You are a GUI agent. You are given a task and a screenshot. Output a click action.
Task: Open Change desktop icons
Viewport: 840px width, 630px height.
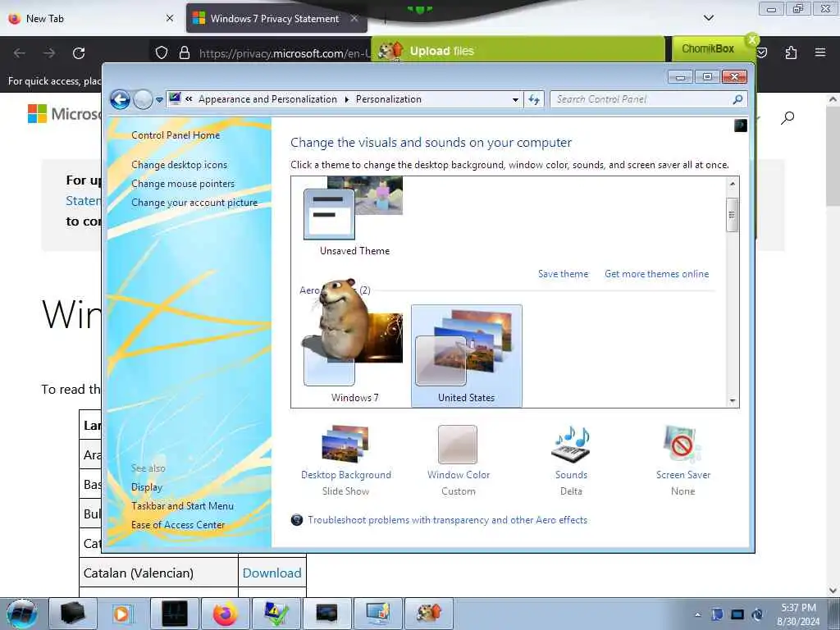(180, 164)
